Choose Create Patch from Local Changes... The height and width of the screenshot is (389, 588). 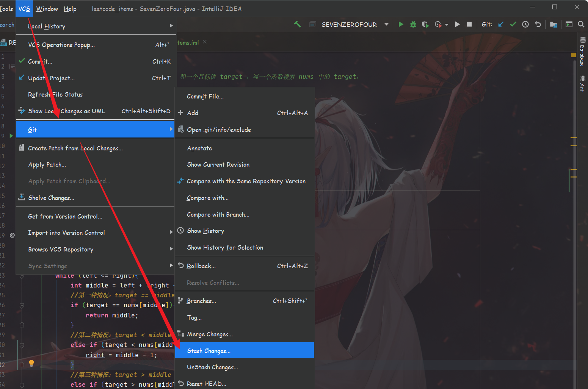[95, 148]
